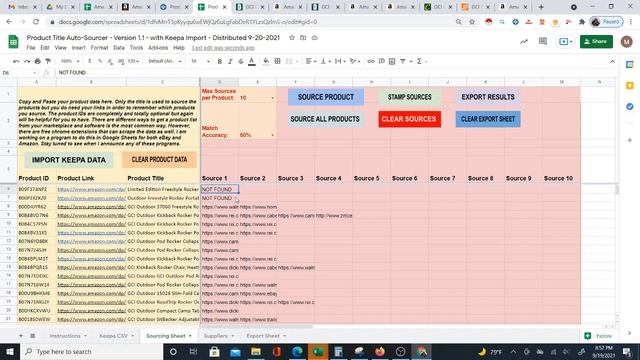
Task: Click the STAMP SOURCES button
Action: point(409,97)
